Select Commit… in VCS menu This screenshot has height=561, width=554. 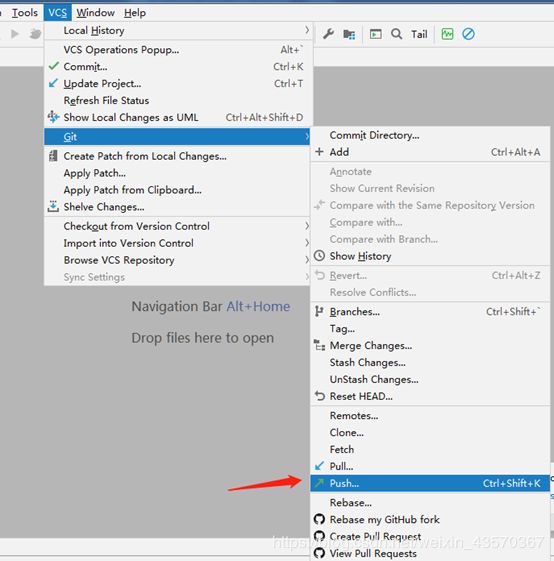coord(178,67)
